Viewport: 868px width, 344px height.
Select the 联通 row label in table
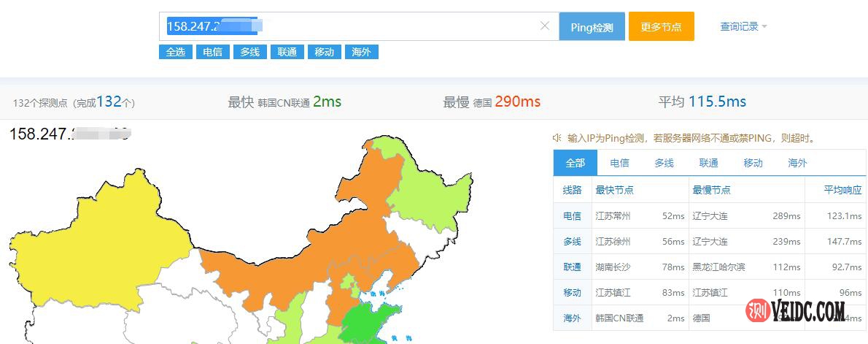click(x=573, y=267)
